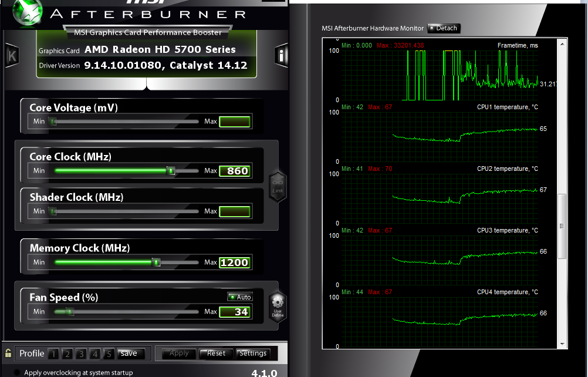Open the information (i) panel icon
The width and height of the screenshot is (588, 377).
click(x=281, y=56)
